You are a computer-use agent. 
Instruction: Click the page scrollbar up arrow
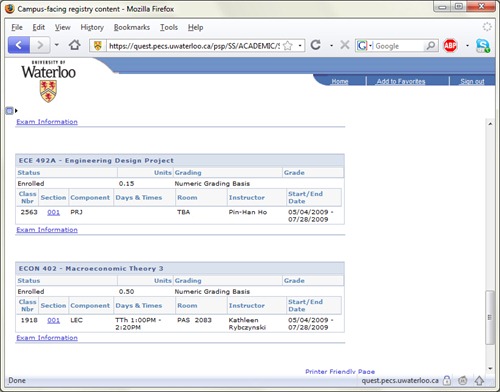coord(490,124)
